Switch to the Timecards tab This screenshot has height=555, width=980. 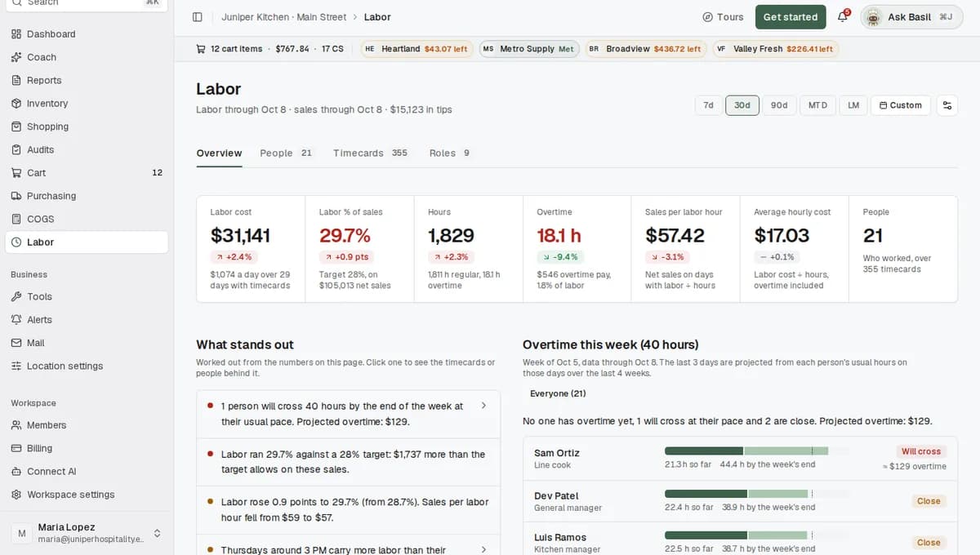pyautogui.click(x=371, y=153)
